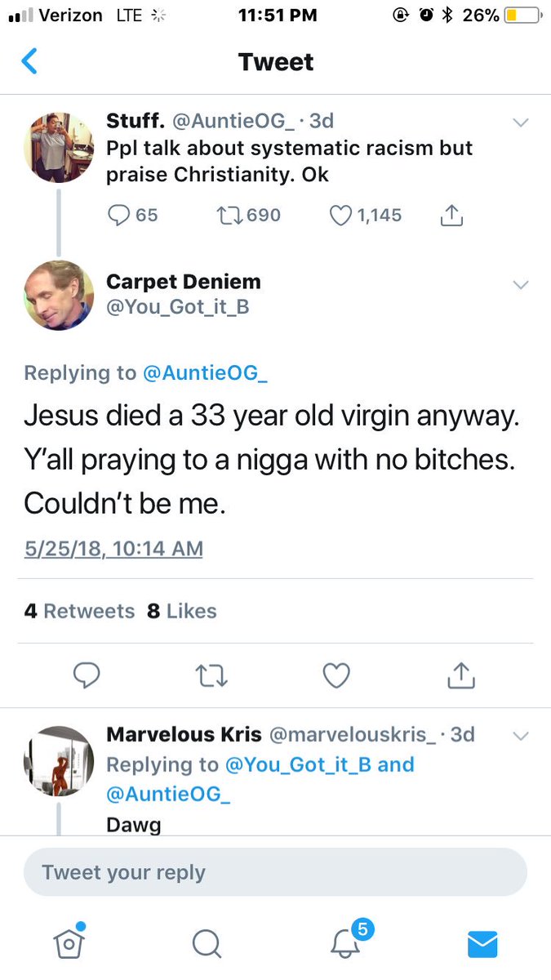551x980 pixels.
Task: Like Stuff.'s tweet with 1,145 likes
Action: pos(340,215)
